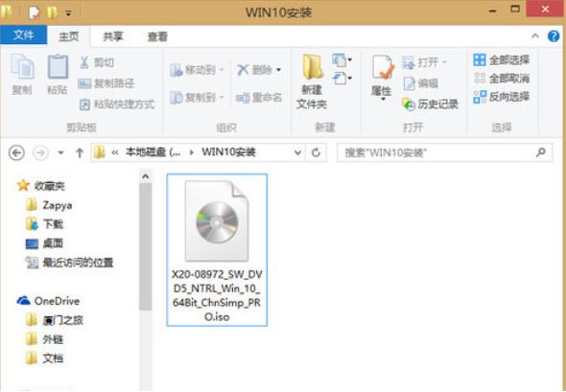Select OneDrive in the navigation pane

(48, 301)
